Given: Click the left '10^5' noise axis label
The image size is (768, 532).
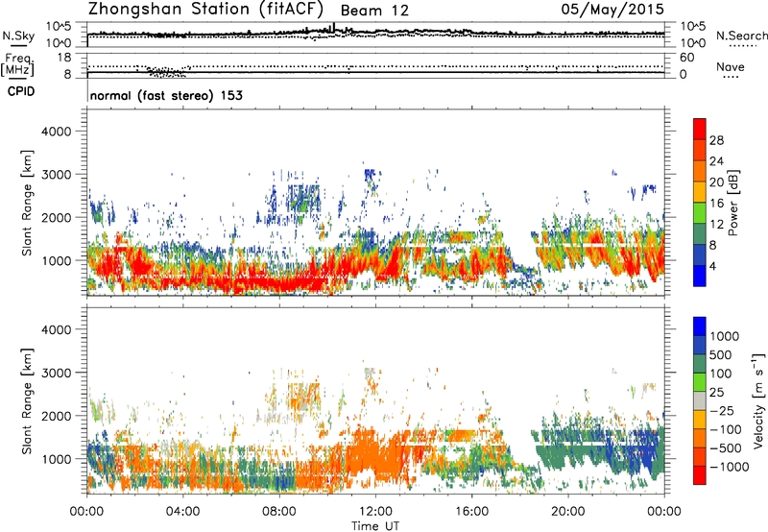Looking at the screenshot, I should click(x=59, y=27).
